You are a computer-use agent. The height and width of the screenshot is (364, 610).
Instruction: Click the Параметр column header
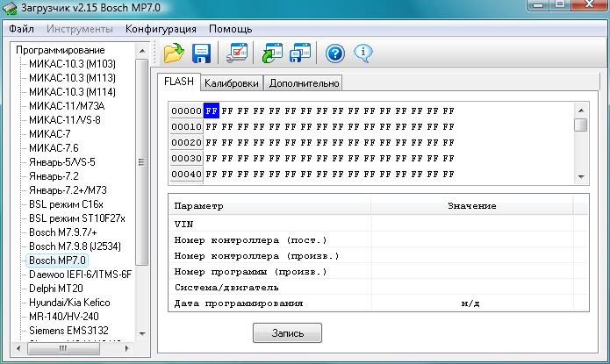pos(270,206)
